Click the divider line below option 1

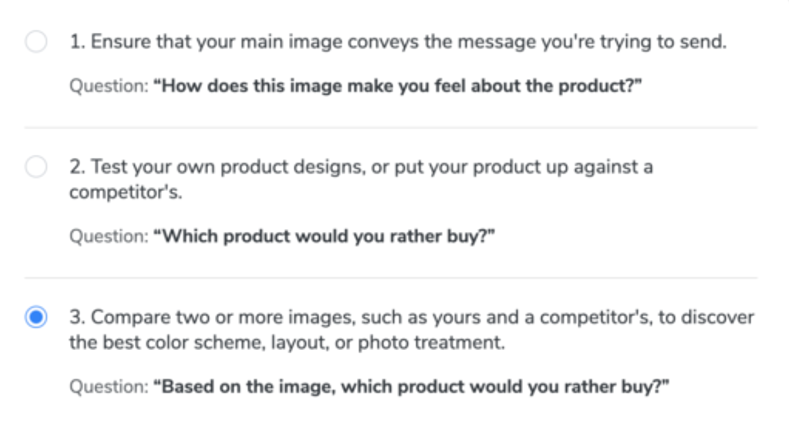point(390,128)
